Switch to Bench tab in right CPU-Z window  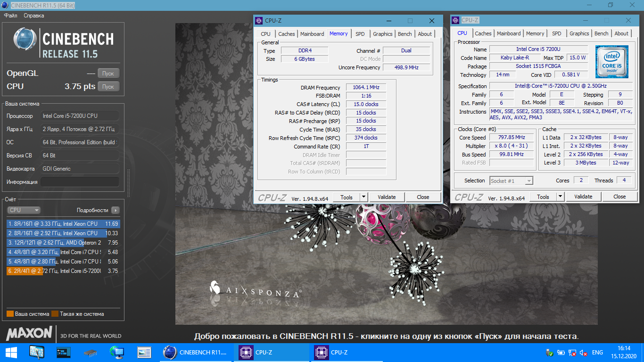[x=602, y=33]
